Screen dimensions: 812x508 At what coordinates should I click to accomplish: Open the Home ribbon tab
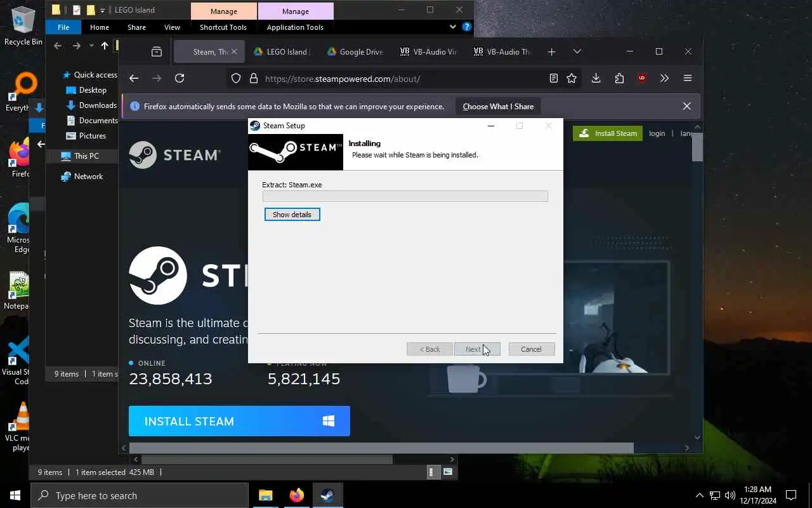[x=100, y=27]
